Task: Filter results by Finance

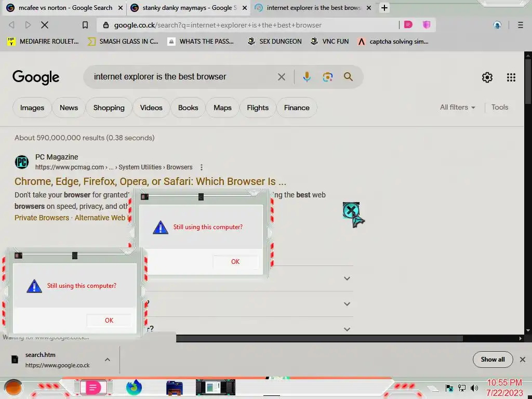Action: pyautogui.click(x=297, y=108)
